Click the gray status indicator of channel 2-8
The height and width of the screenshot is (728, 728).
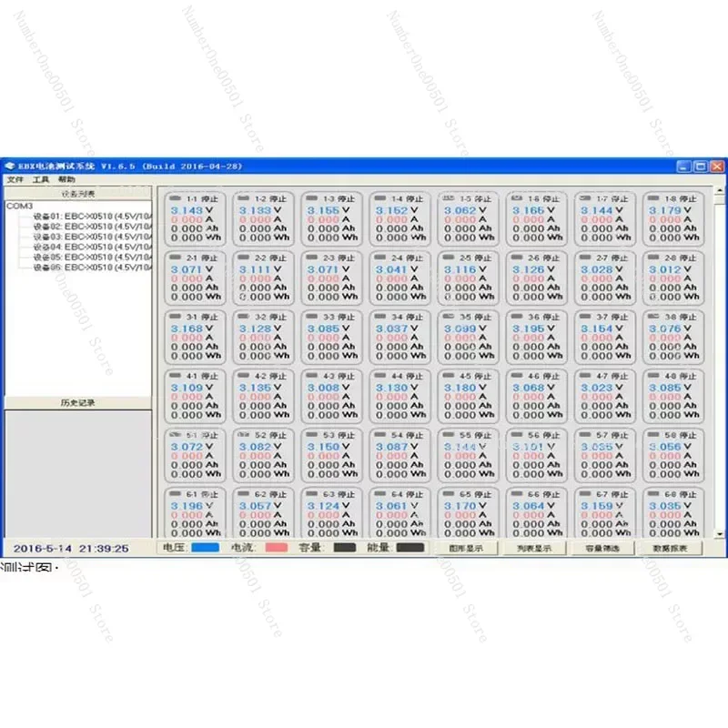click(x=653, y=258)
